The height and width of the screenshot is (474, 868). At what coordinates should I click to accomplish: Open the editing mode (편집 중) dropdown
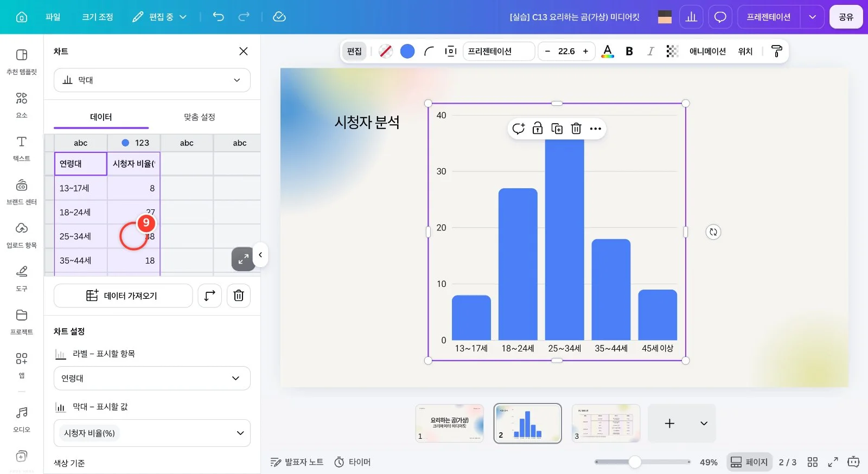coord(159,17)
